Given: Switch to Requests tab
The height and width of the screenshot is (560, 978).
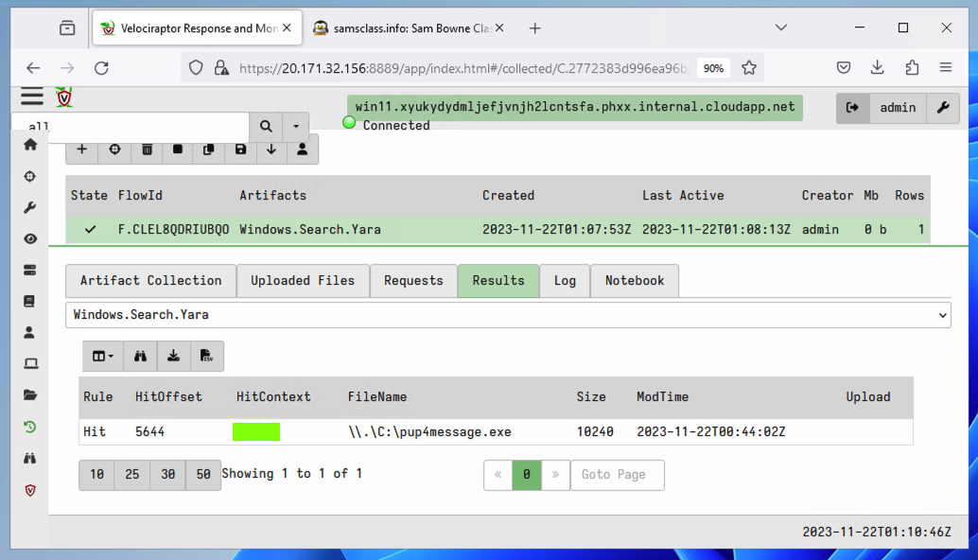Looking at the screenshot, I should [413, 281].
